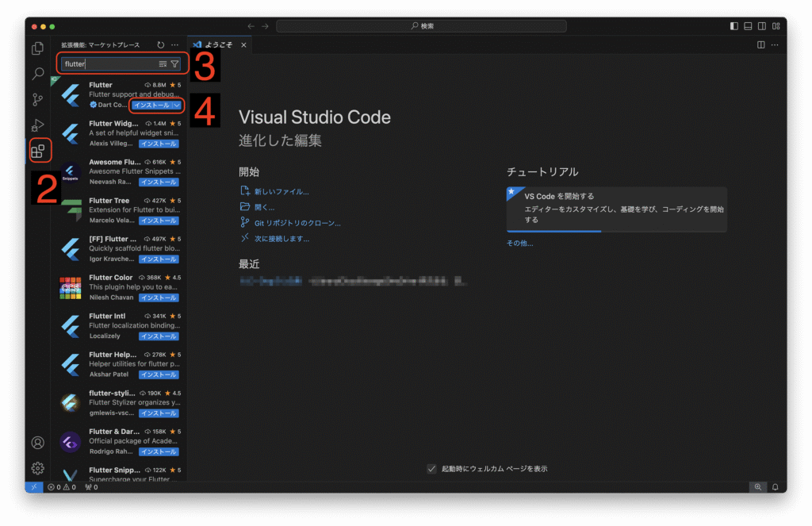Open the Accounts menu in the activity bar

pos(38,443)
